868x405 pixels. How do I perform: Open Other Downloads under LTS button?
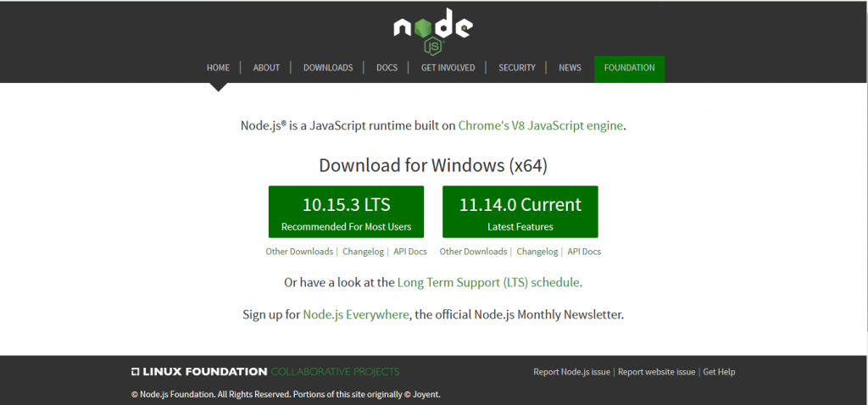(299, 252)
